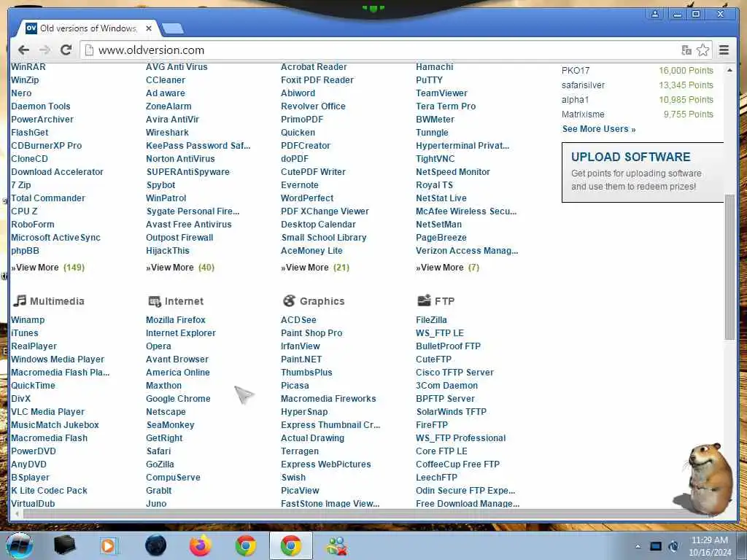Reload the page with the refresh icon
Screen dimensions: 747x560
66,50
